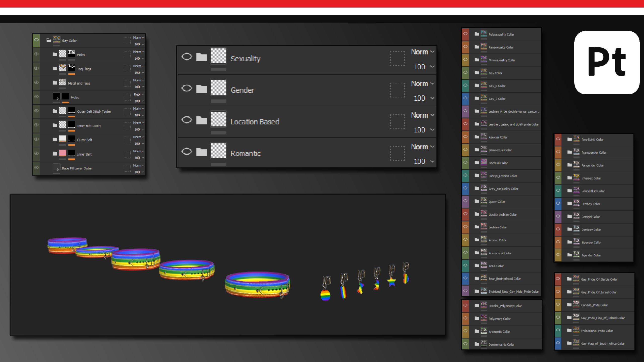Image resolution: width=644 pixels, height=362 pixels.
Task: Hide the Sexuality group with eye icon
Action: tap(187, 57)
